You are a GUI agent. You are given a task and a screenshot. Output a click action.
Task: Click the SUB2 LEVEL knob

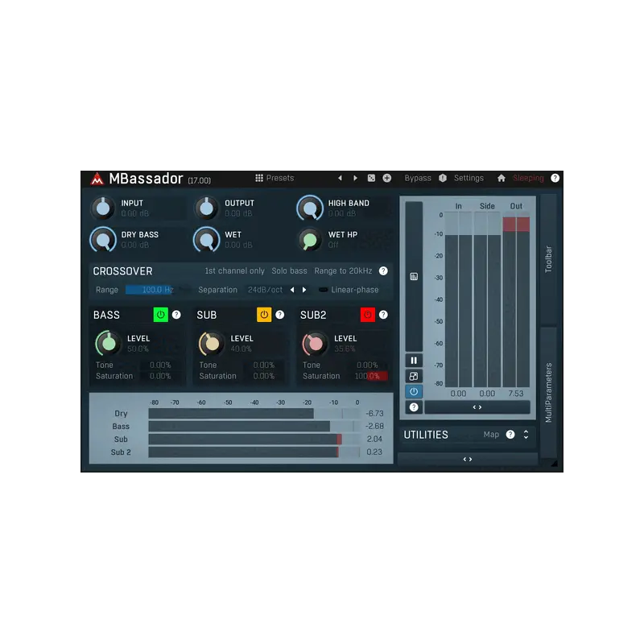click(316, 344)
